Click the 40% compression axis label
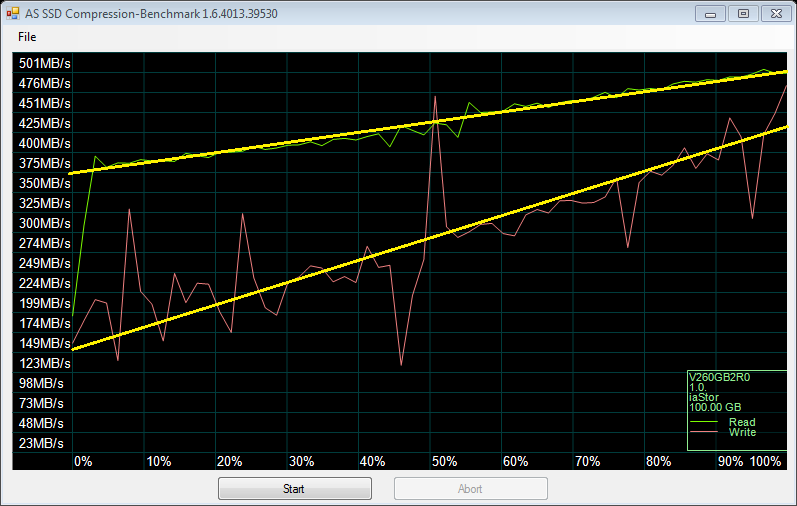Image resolution: width=797 pixels, height=506 pixels. (x=373, y=462)
